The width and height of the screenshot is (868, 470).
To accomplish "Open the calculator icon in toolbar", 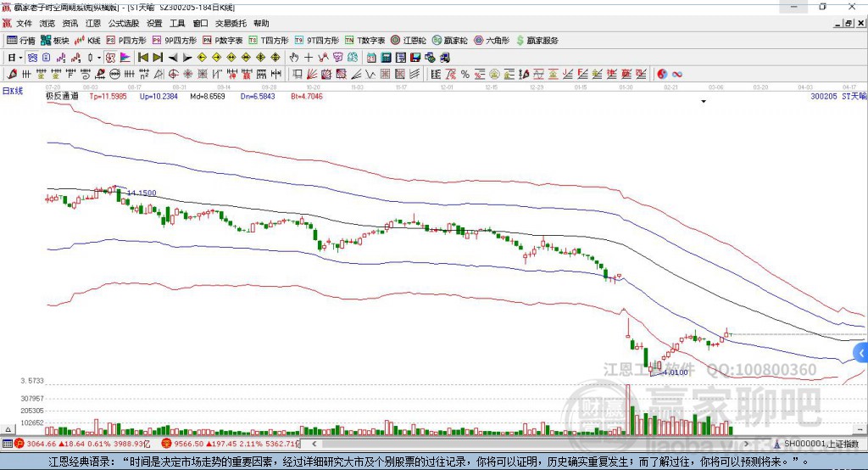I will tap(386, 58).
